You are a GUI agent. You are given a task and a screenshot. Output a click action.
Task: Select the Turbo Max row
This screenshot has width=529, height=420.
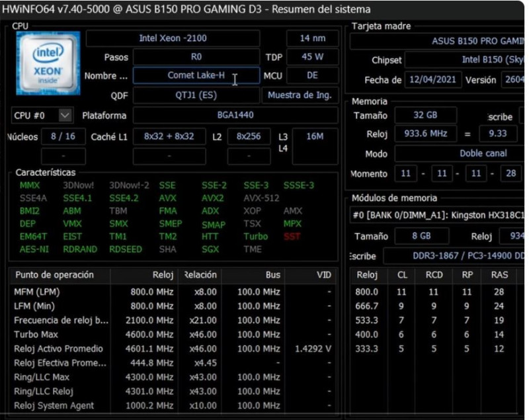pos(173,334)
